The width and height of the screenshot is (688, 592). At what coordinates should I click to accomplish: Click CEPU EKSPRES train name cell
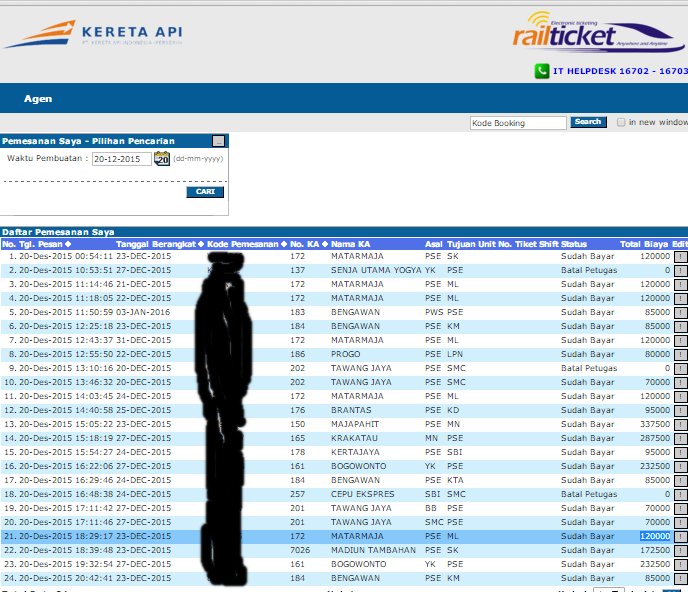point(362,494)
